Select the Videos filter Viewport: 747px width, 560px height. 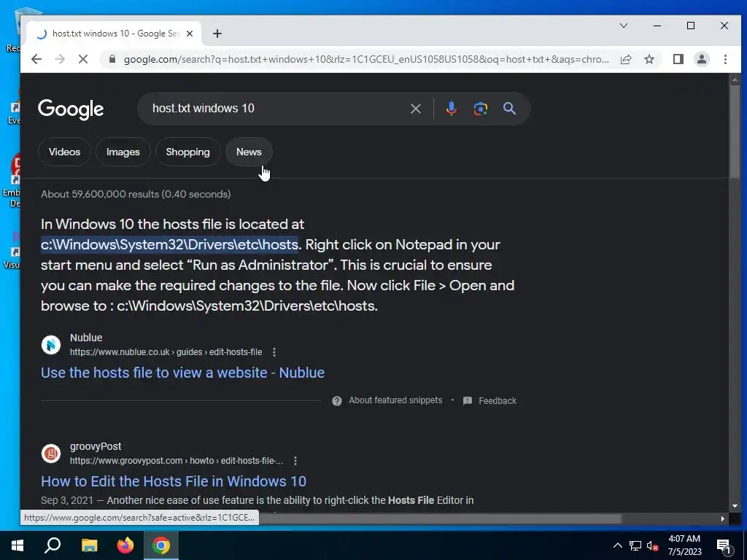(64, 152)
